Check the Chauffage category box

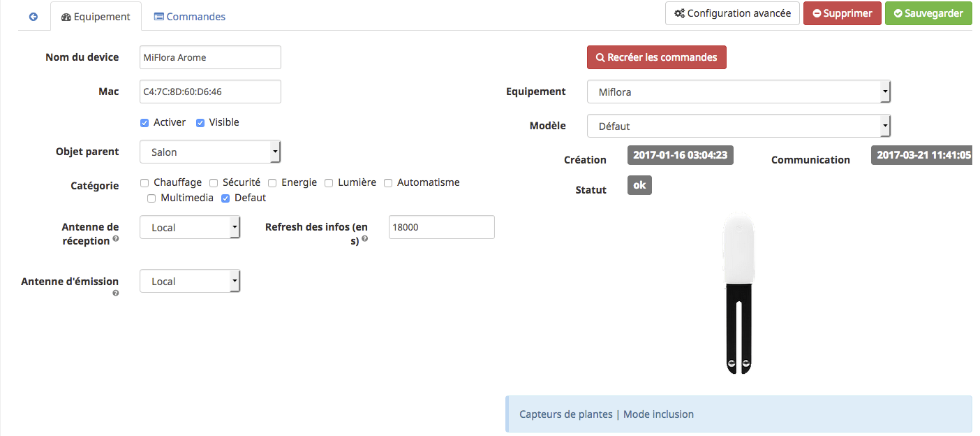tap(144, 183)
